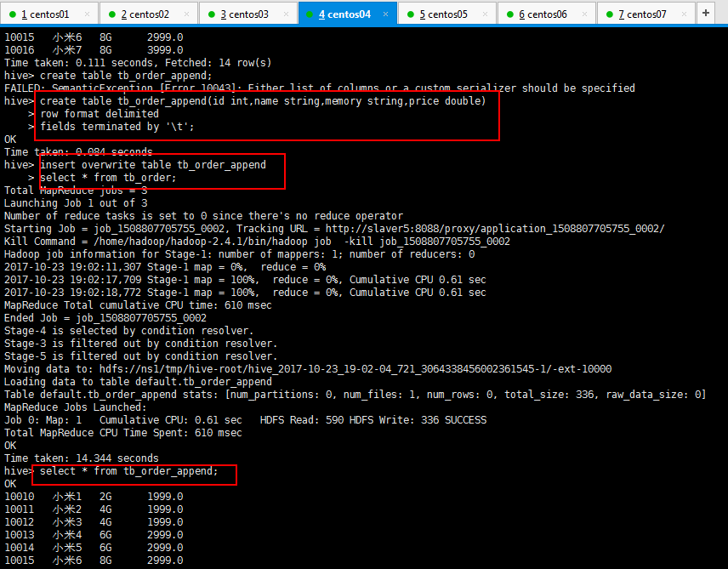Close the centos01 tab
728x569 pixels.
coord(87,14)
